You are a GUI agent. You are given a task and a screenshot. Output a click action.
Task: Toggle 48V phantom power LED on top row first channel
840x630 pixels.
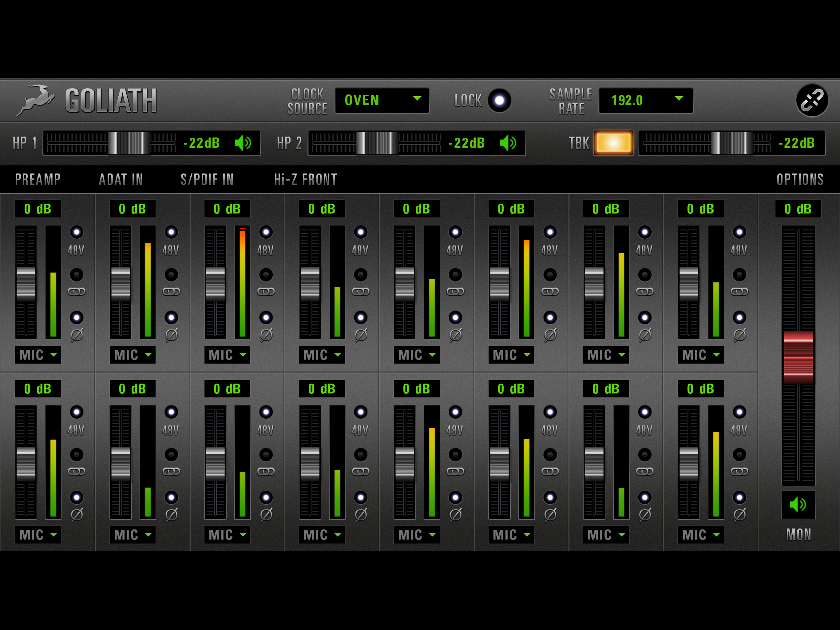point(77,232)
